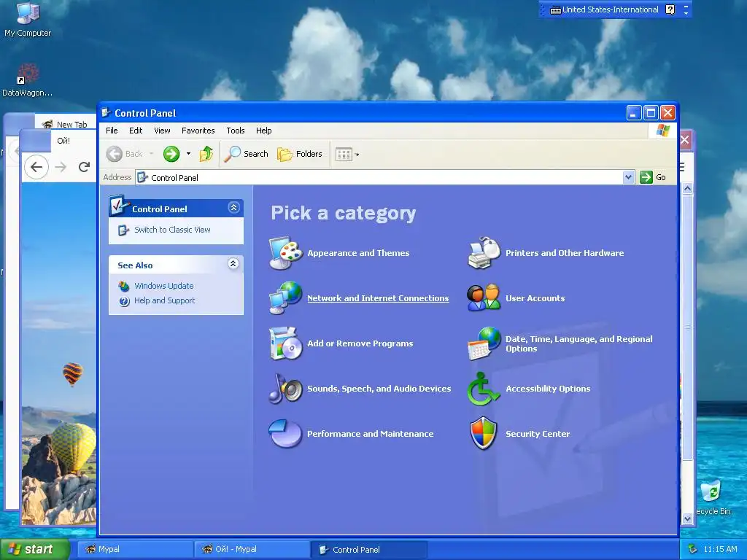Image resolution: width=747 pixels, height=560 pixels.
Task: Click the United States-International keyboard indicator
Action: point(605,9)
